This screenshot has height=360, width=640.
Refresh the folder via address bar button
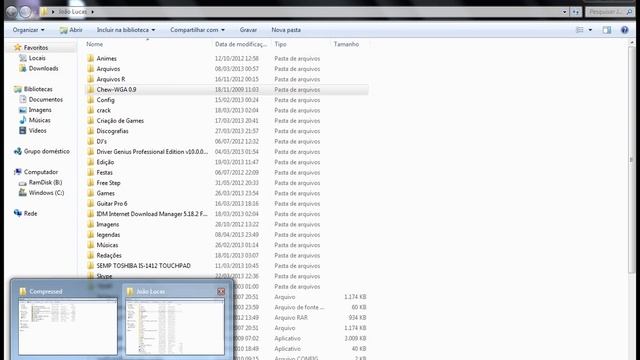click(576, 12)
